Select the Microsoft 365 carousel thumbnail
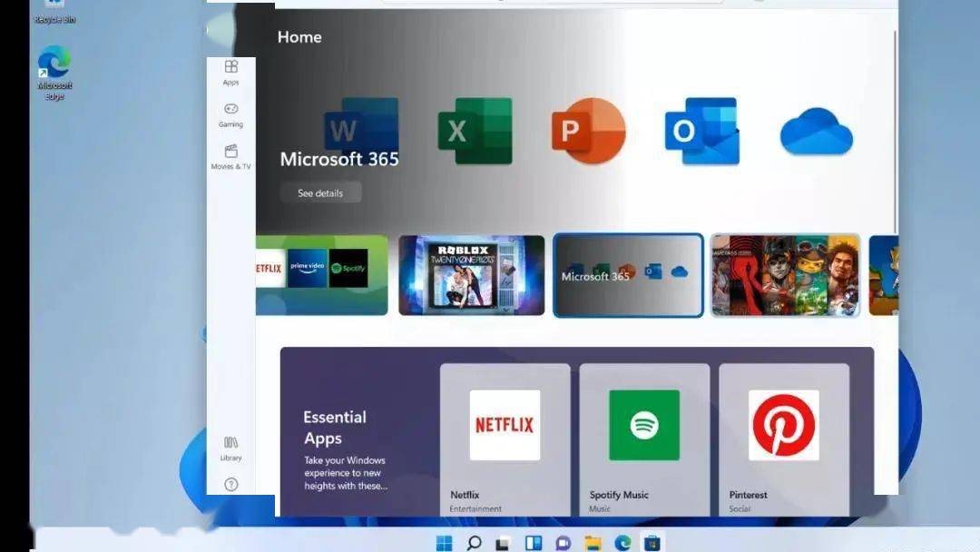The image size is (980, 552). pos(628,275)
